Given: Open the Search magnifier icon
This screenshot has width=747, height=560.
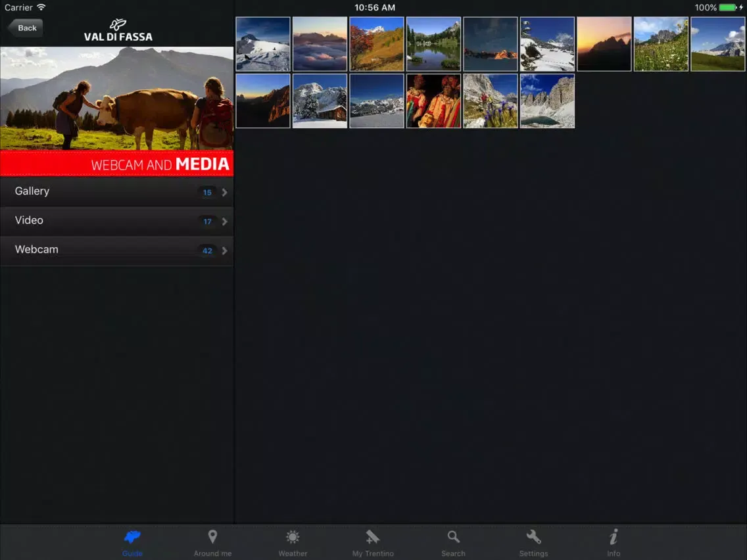Looking at the screenshot, I should [453, 537].
